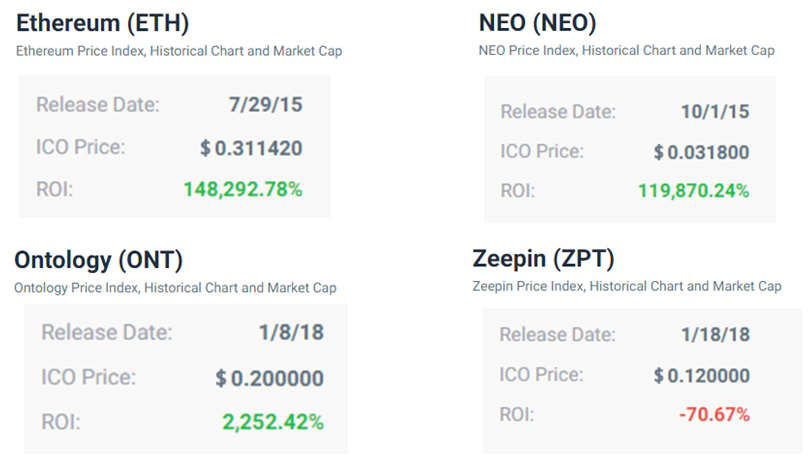Select the red -70.67% ROI value

coord(714,414)
